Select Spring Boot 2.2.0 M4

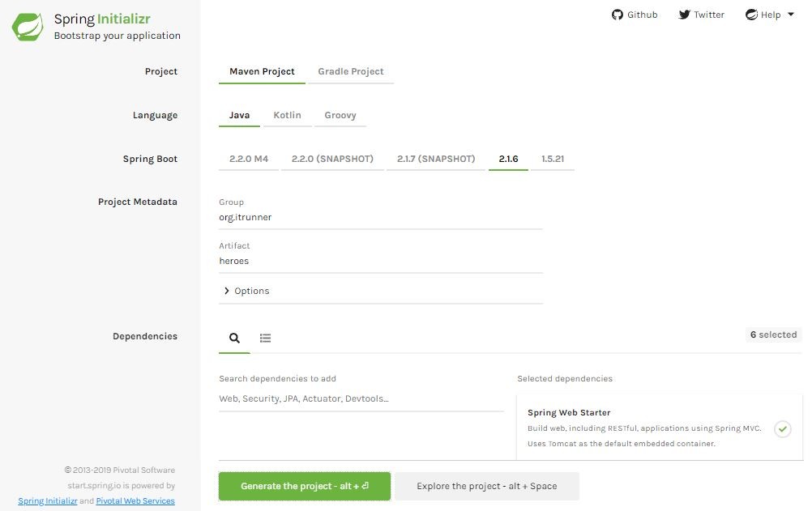249,159
